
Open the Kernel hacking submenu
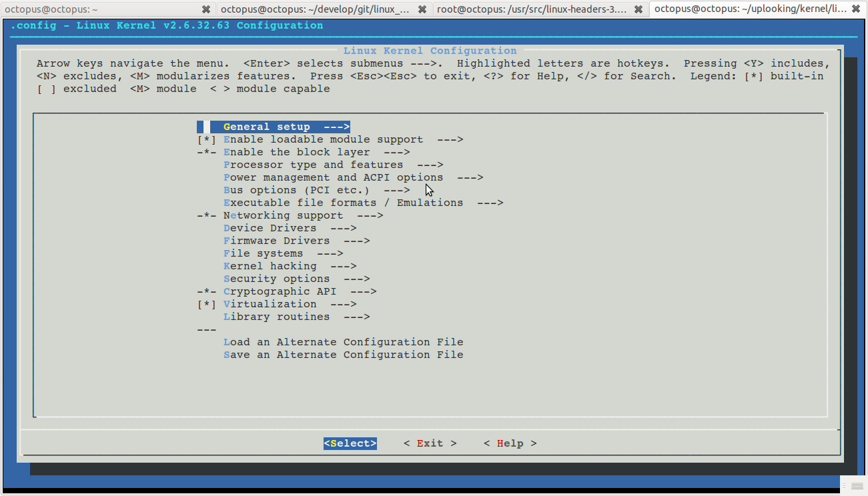coord(290,266)
